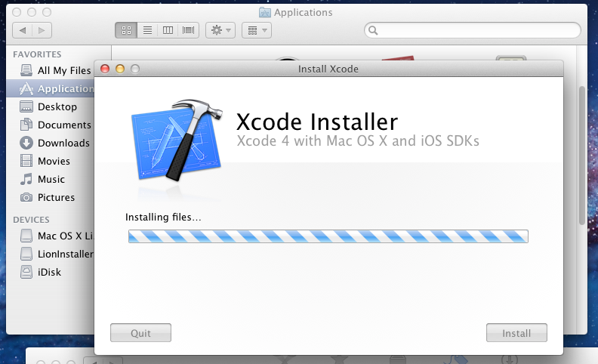Click the Music note icon
The width and height of the screenshot is (598, 364).
26,179
